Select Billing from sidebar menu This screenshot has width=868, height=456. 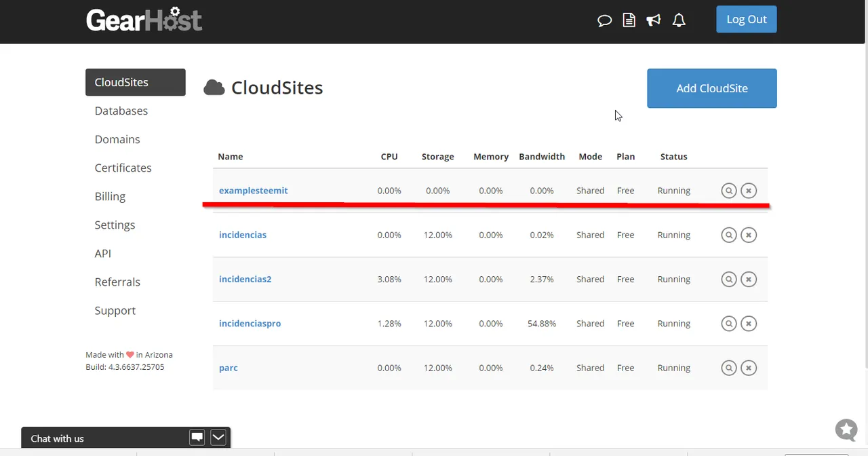(x=110, y=196)
